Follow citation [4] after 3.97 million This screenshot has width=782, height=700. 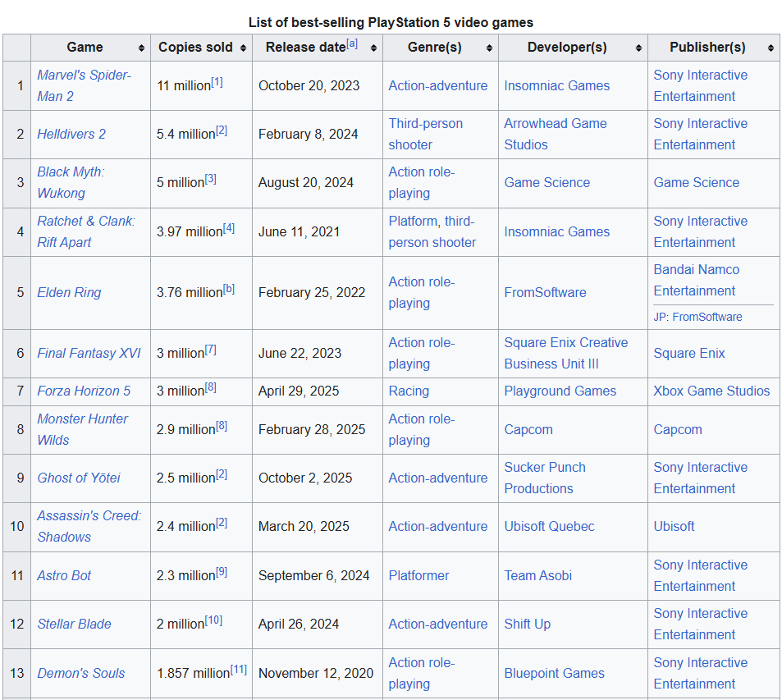coord(229,228)
